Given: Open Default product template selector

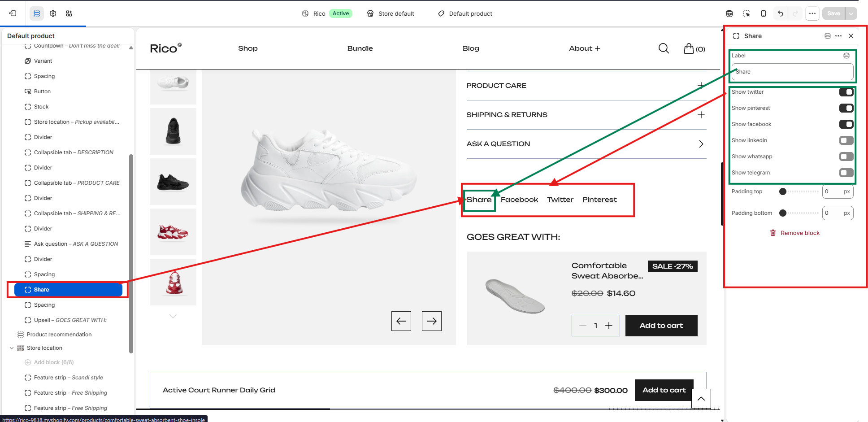Looking at the screenshot, I should pos(465,13).
